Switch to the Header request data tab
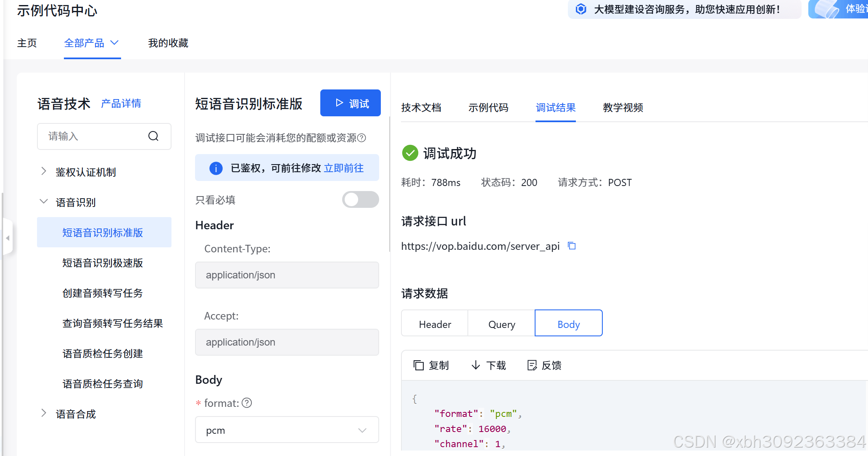 [x=435, y=324]
